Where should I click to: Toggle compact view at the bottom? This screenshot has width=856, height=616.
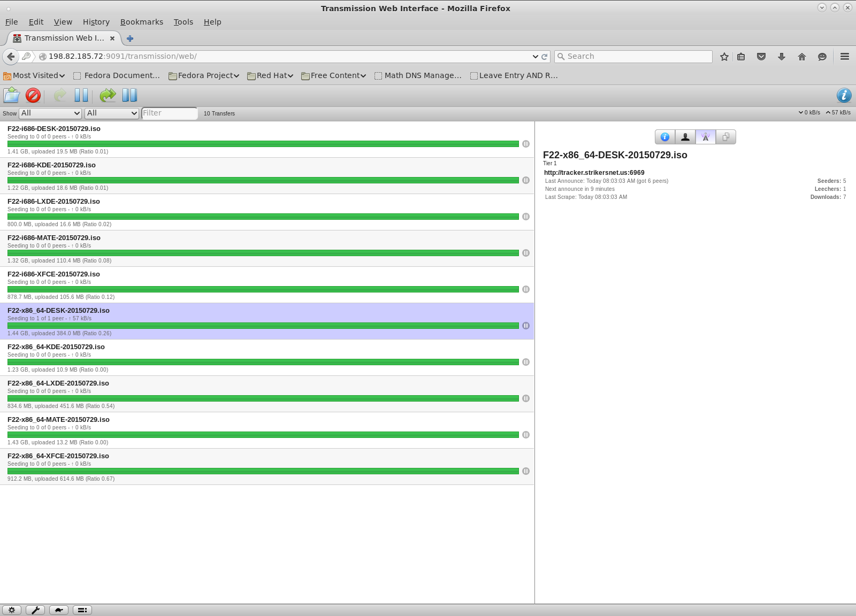click(82, 610)
